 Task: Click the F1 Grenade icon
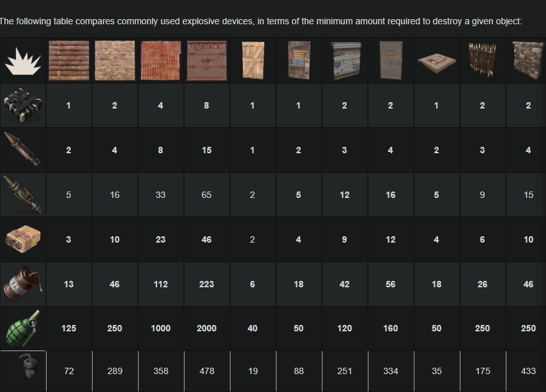pyautogui.click(x=23, y=328)
